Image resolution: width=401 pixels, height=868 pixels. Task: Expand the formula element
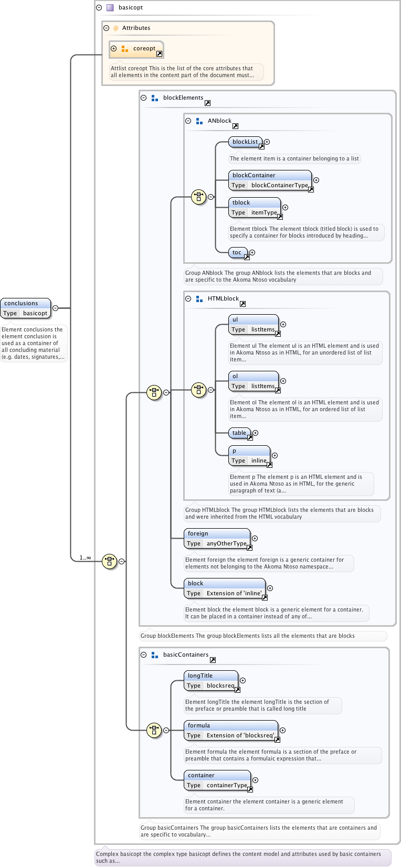pyautogui.click(x=282, y=730)
